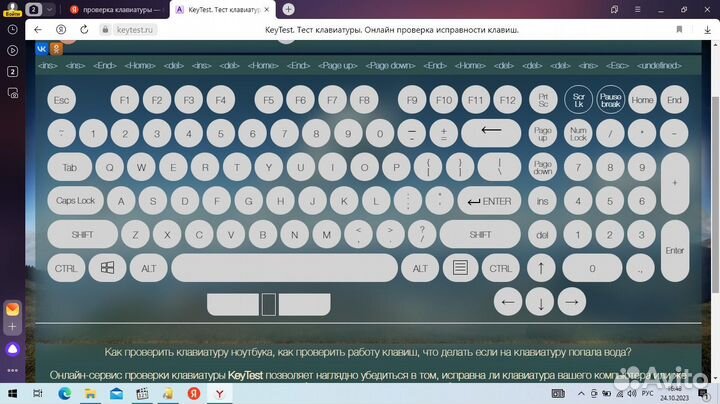Click the numpad Enter key
Screen dimensions: 720x404
pyautogui.click(x=675, y=251)
